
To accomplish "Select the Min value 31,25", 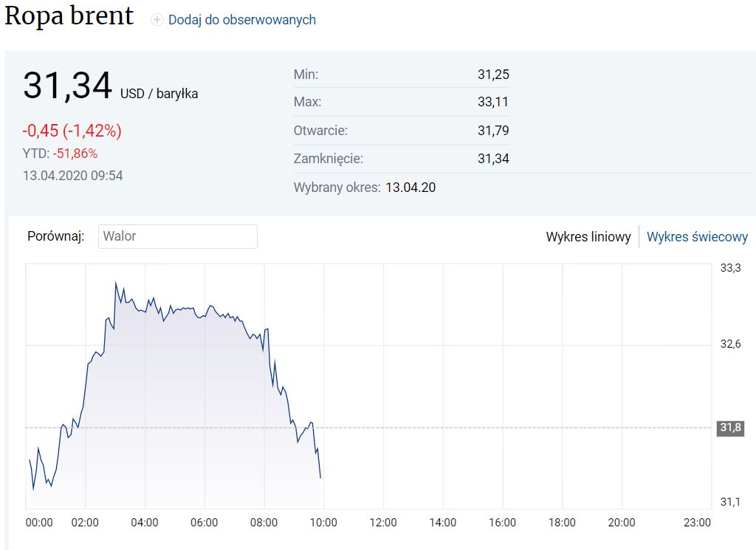I will click(493, 75).
